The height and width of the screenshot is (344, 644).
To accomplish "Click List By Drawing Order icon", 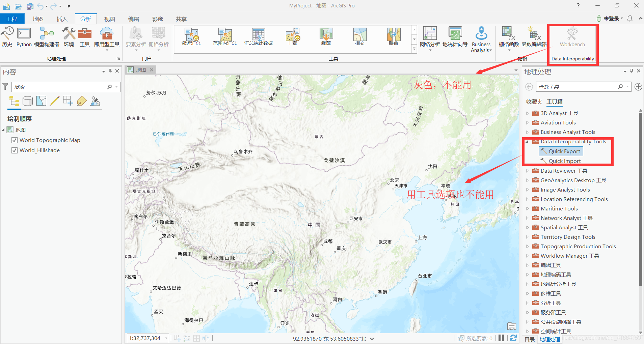I will coord(14,101).
